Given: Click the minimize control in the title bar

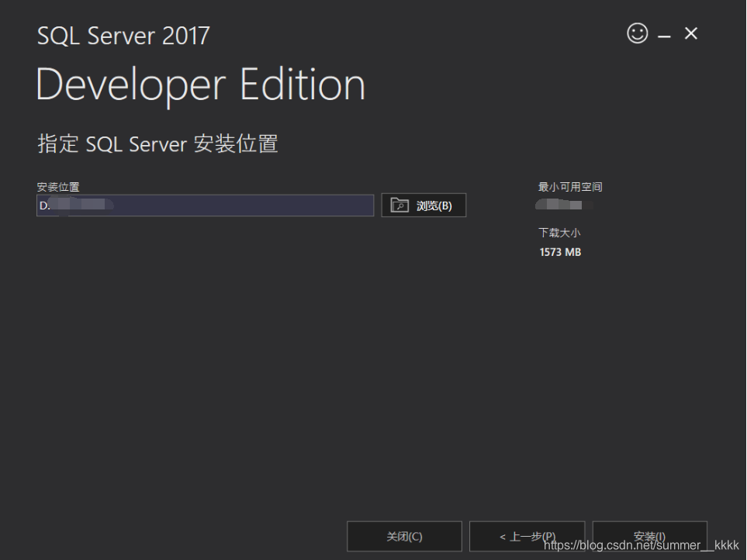Looking at the screenshot, I should [x=664, y=35].
